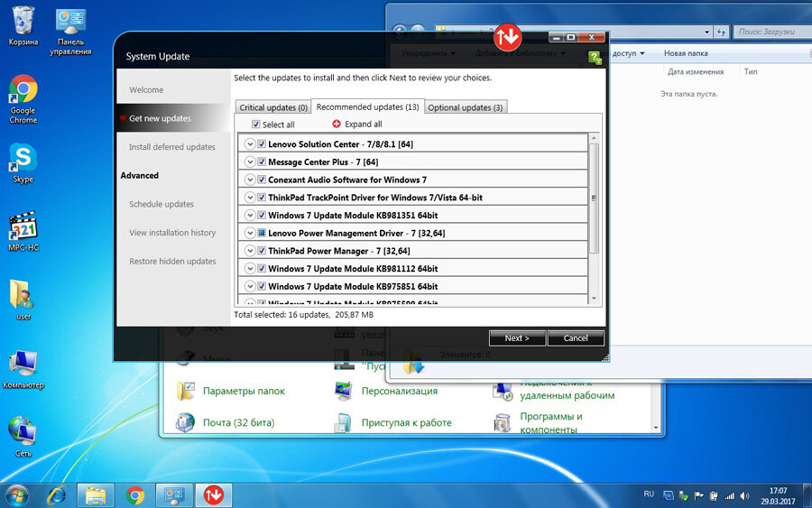Click the taskbar clock

click(x=778, y=495)
